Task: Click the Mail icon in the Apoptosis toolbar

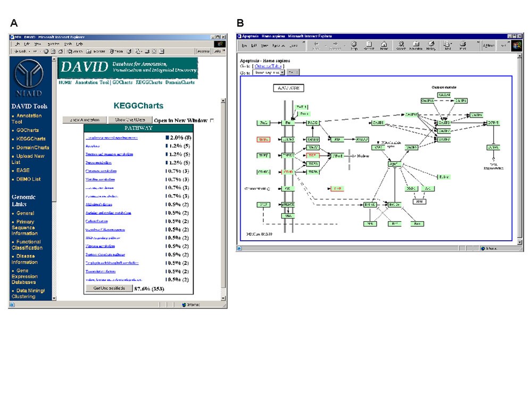Action: [x=447, y=44]
